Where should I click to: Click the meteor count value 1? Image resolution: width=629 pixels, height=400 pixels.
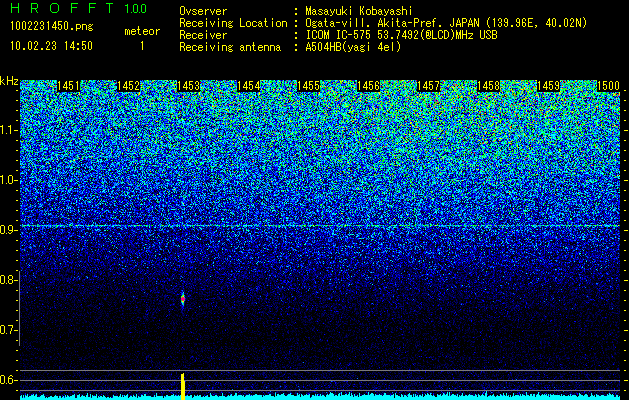coord(142,46)
